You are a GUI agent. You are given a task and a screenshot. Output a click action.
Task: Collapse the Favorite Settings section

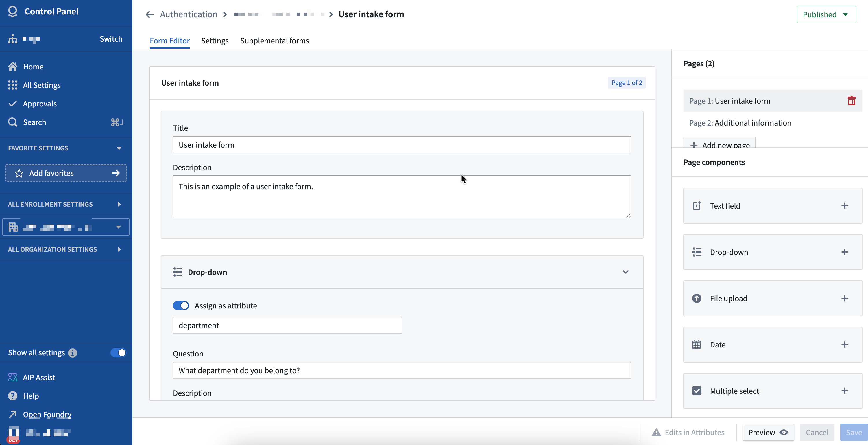coord(119,148)
